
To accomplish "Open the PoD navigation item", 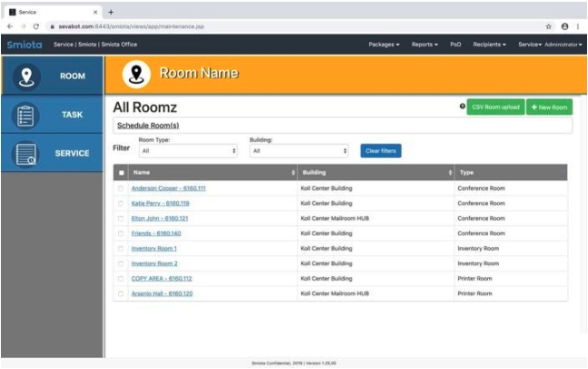I will pos(455,45).
